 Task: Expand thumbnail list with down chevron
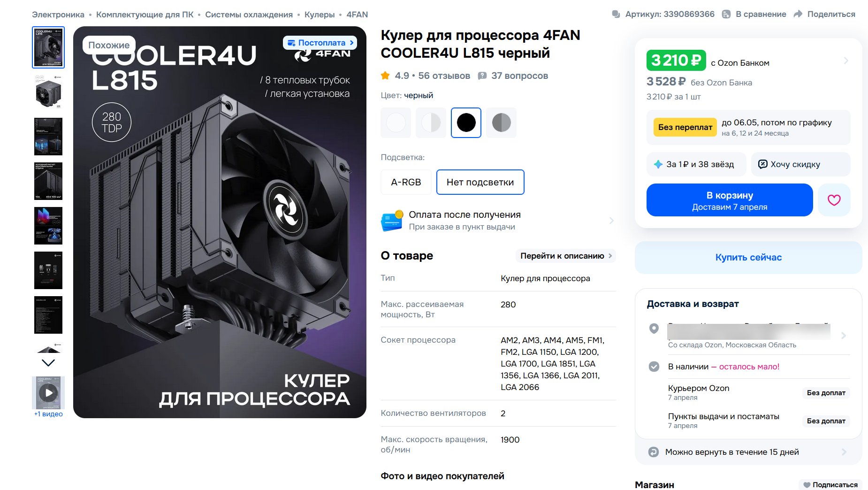point(48,362)
